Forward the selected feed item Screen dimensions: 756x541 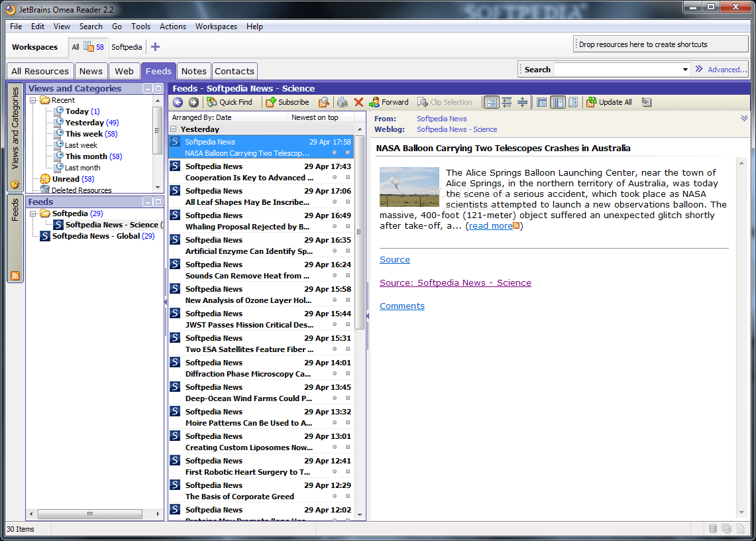[389, 102]
